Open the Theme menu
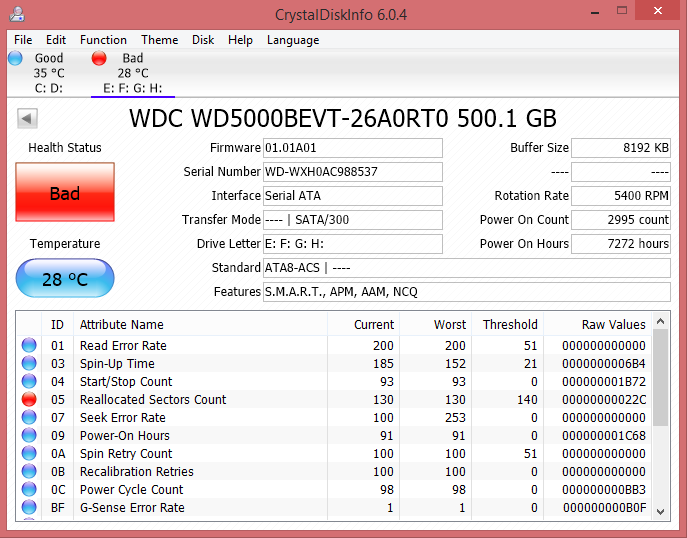The height and width of the screenshot is (538, 687). 159,40
